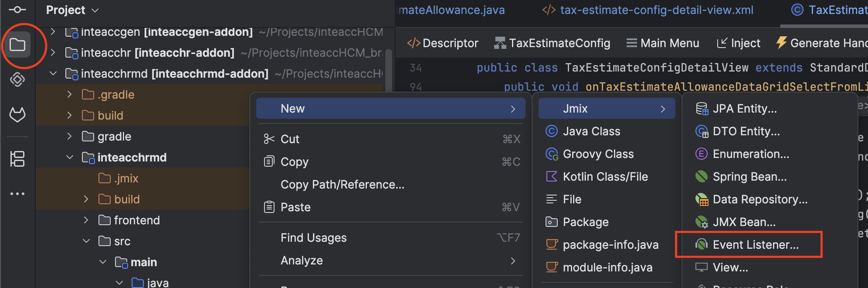Click the JPA Entity icon

click(702, 109)
